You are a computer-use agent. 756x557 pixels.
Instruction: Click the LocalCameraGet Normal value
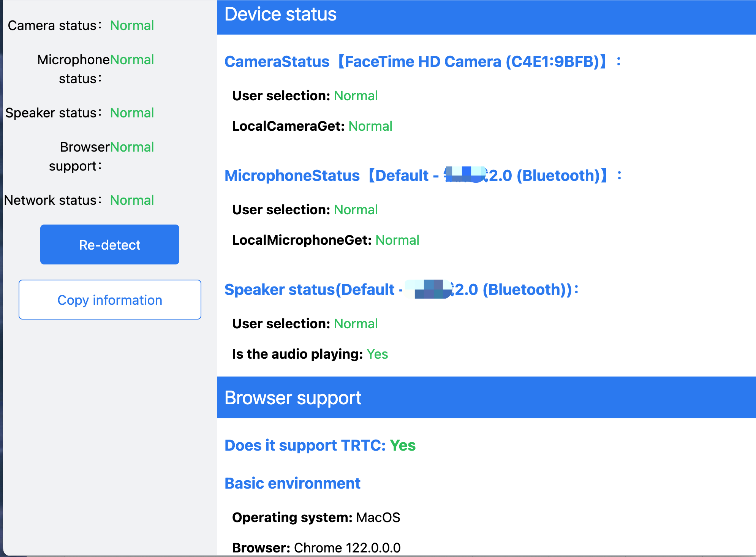[x=370, y=126]
